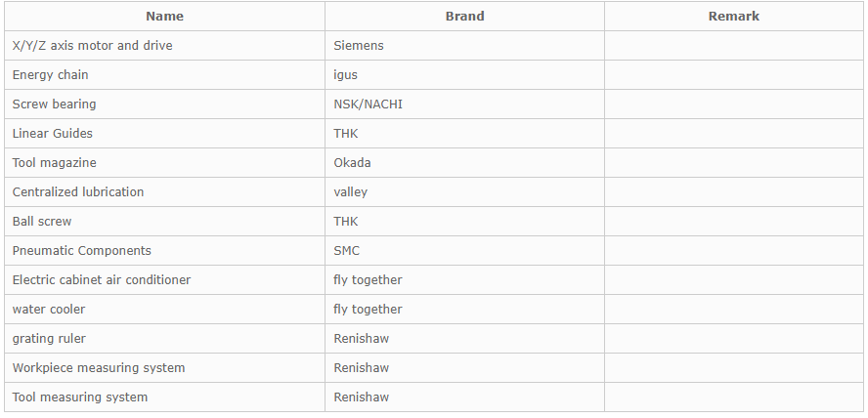Viewport: 868px width, 418px height.
Task: Select the X/Y/Z axis motor and drive cell
Action: pos(164,45)
